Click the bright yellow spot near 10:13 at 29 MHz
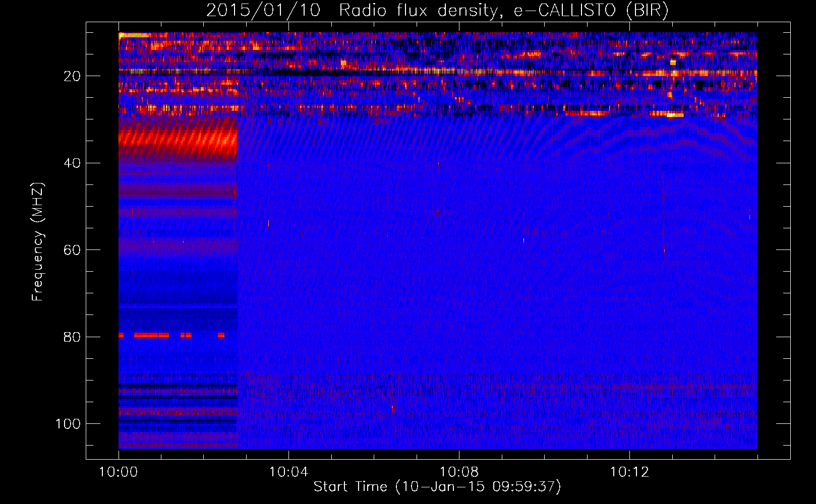 [x=674, y=115]
